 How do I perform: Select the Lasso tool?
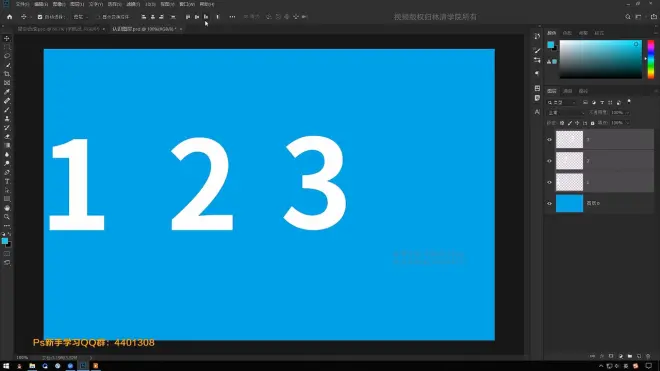(x=7, y=56)
